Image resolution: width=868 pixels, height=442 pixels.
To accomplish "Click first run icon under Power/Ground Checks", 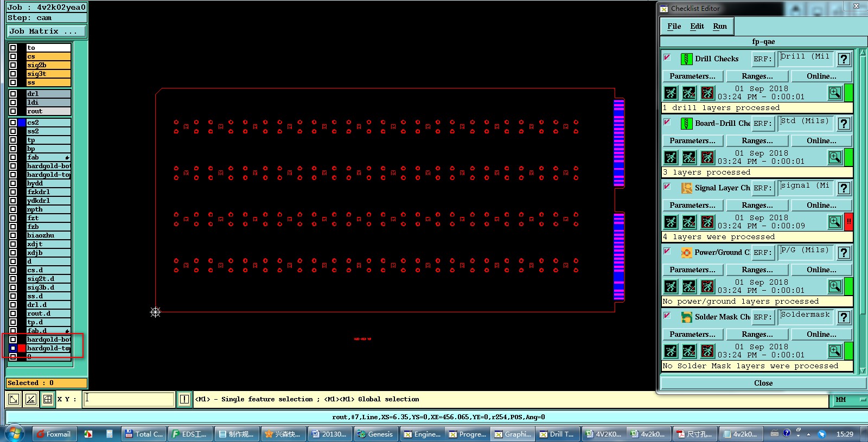I will pos(671,286).
